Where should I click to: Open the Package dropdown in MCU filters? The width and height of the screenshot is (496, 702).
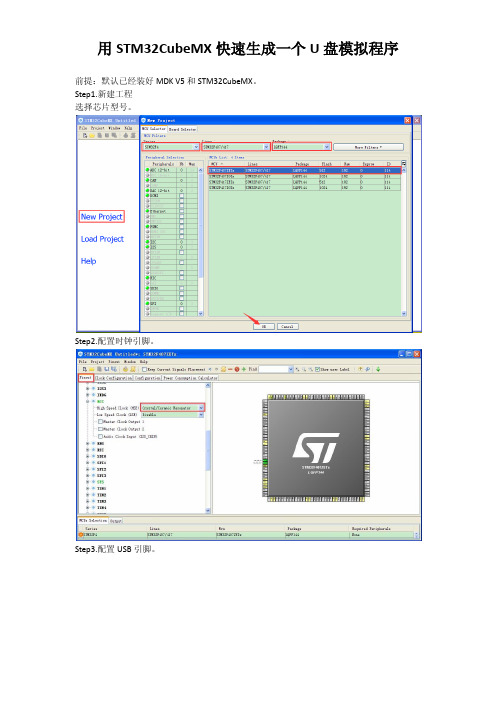pos(301,147)
